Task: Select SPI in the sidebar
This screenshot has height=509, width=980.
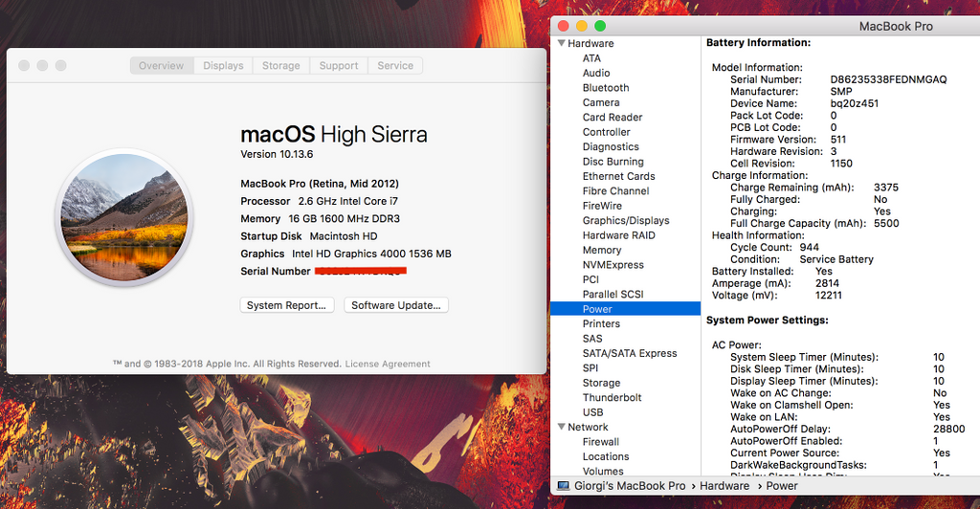Action: [x=590, y=367]
